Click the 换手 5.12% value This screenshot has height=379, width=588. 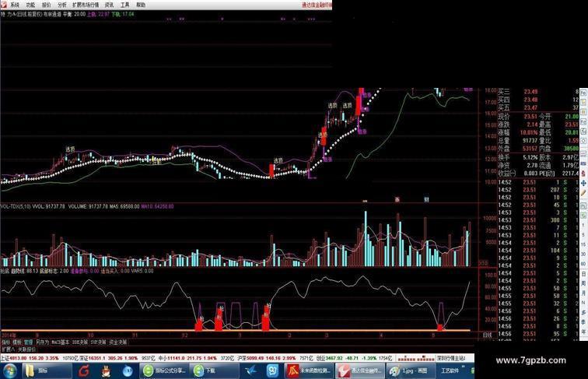530,157
